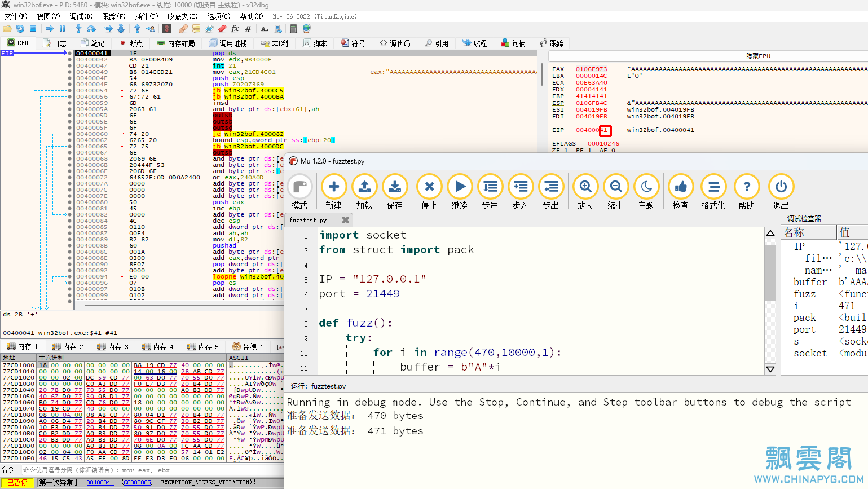Step into using the x32dbg toolbar icon
Viewport: 868px width, 489px height.
pos(78,28)
